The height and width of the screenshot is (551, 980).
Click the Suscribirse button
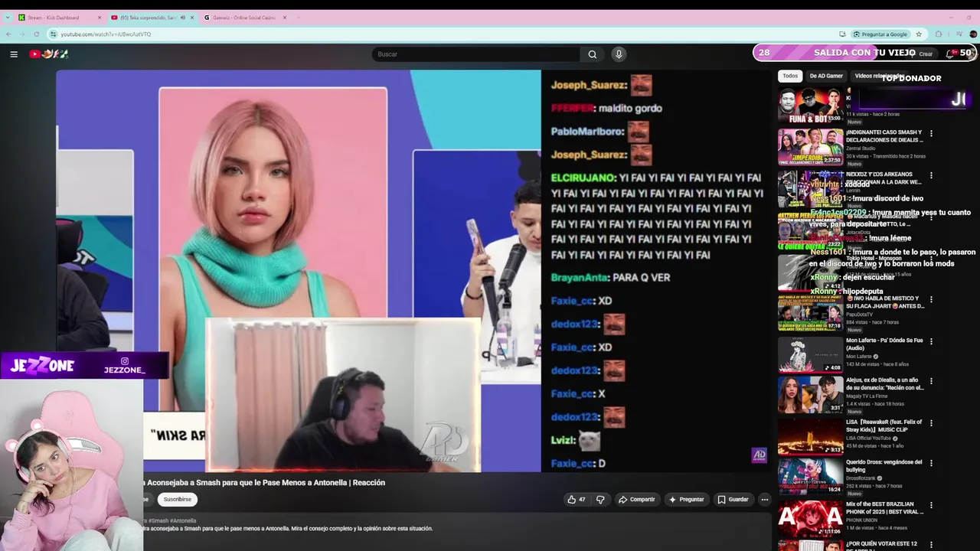(178, 500)
